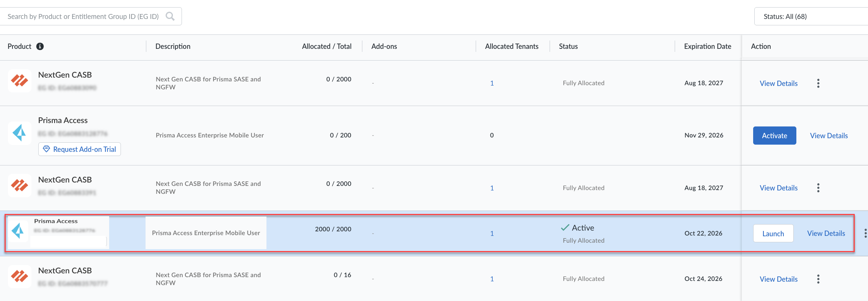Viewport: 868px width, 301px height.
Task: Open the Status: All (68) dropdown
Action: 810,16
